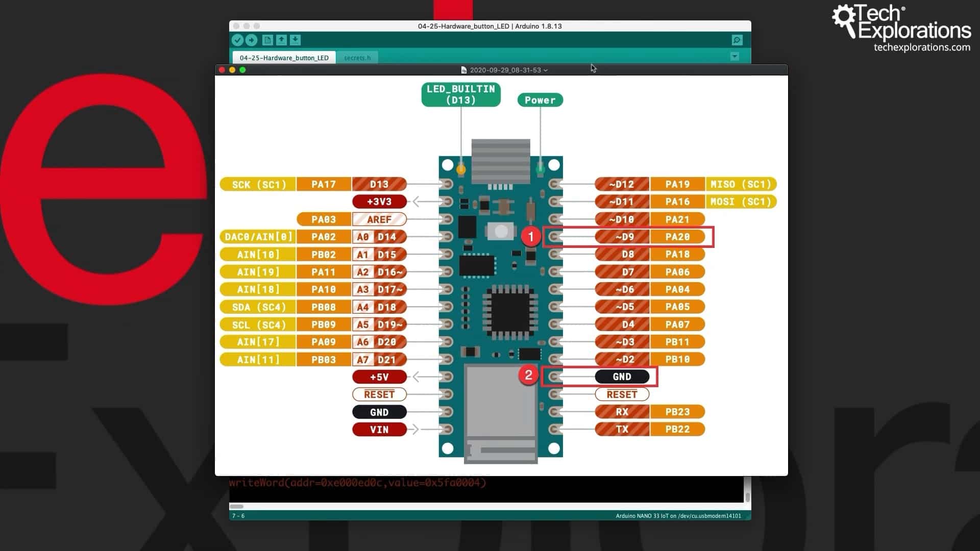Click the MOSI (SC1) label
Viewport: 980px width, 551px height.
click(741, 202)
